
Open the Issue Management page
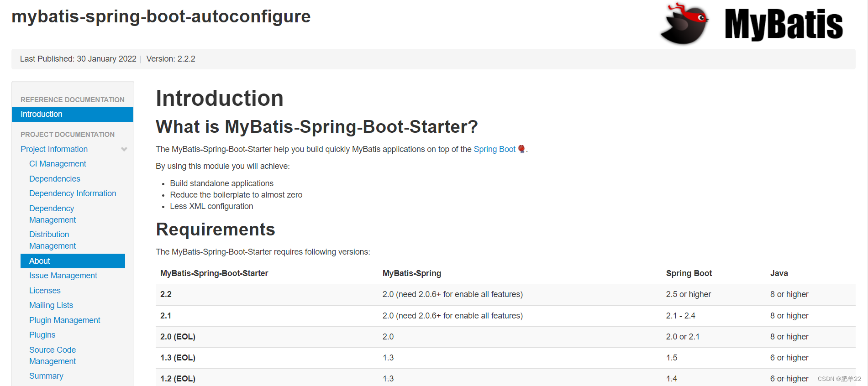point(63,276)
